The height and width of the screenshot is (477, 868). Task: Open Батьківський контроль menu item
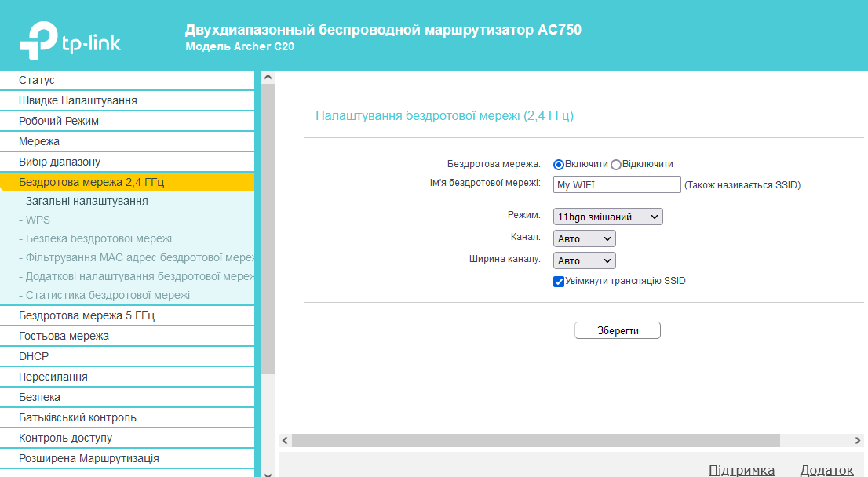(127, 418)
